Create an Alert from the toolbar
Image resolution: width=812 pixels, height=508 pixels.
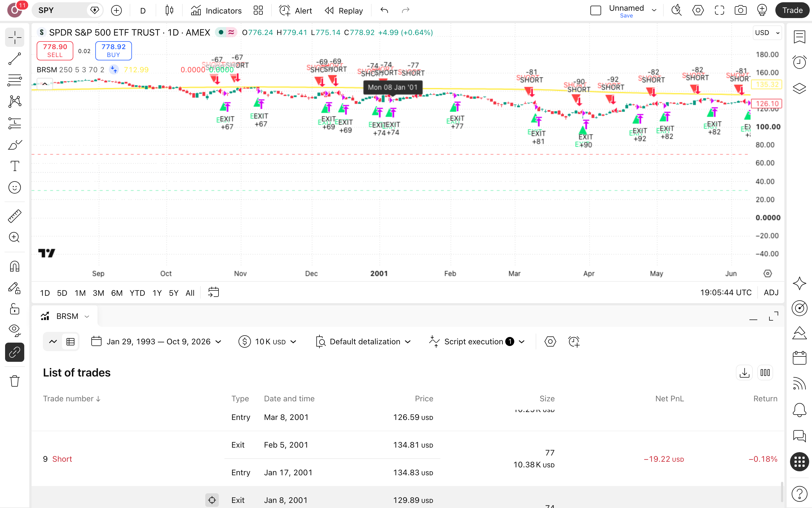(295, 11)
